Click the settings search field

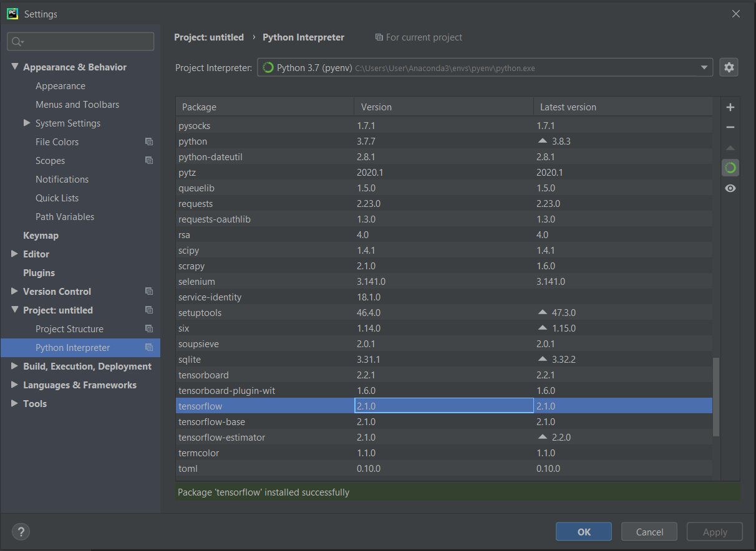point(80,42)
